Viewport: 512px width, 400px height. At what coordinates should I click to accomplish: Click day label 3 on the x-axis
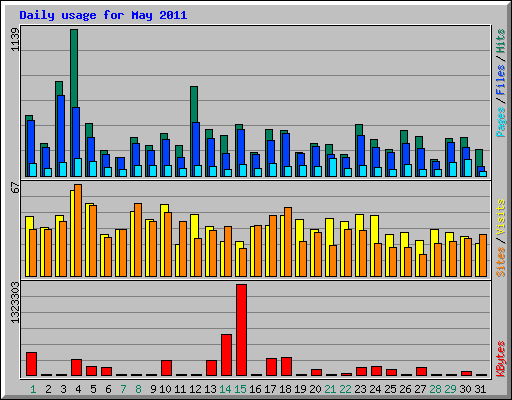(x=63, y=389)
